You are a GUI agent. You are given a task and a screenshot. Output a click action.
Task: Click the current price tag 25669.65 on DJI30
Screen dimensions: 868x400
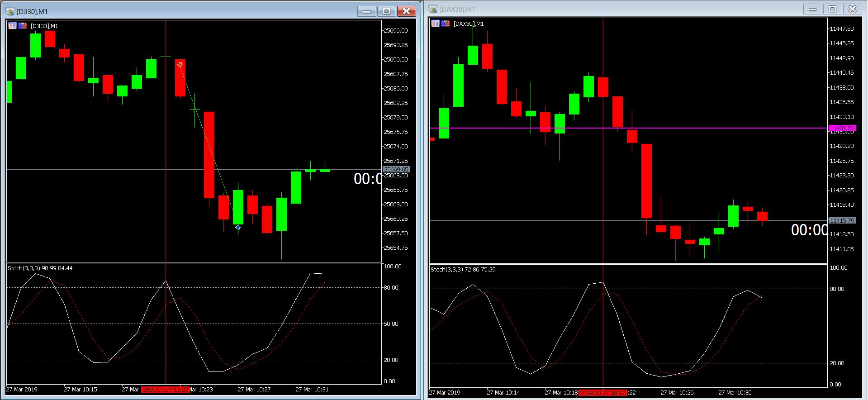click(x=396, y=169)
